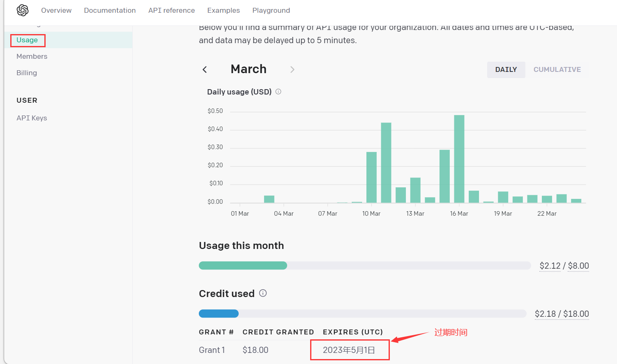Click the OpenAI logo icon
The width and height of the screenshot is (617, 364).
tap(23, 10)
